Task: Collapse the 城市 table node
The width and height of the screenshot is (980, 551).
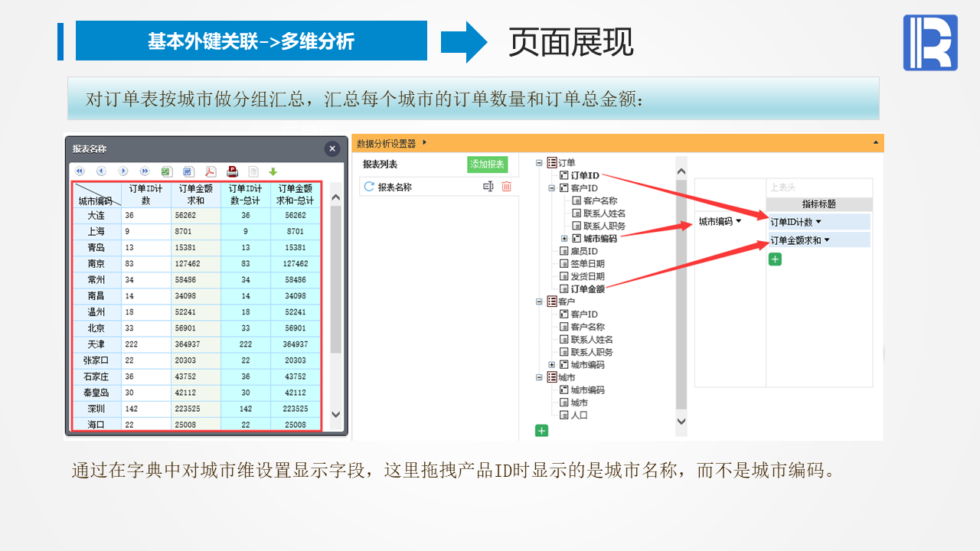Action: 539,377
